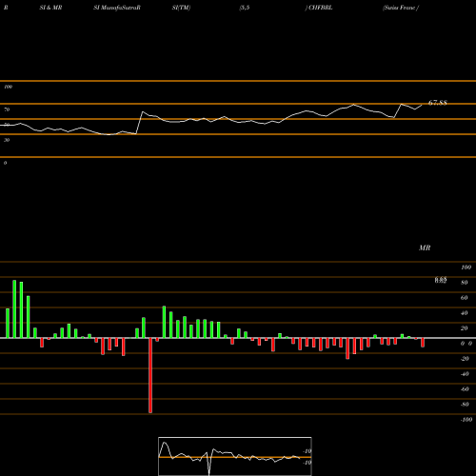Click the 70 label on RSI axis
The image size is (476, 476).
click(x=7, y=109)
